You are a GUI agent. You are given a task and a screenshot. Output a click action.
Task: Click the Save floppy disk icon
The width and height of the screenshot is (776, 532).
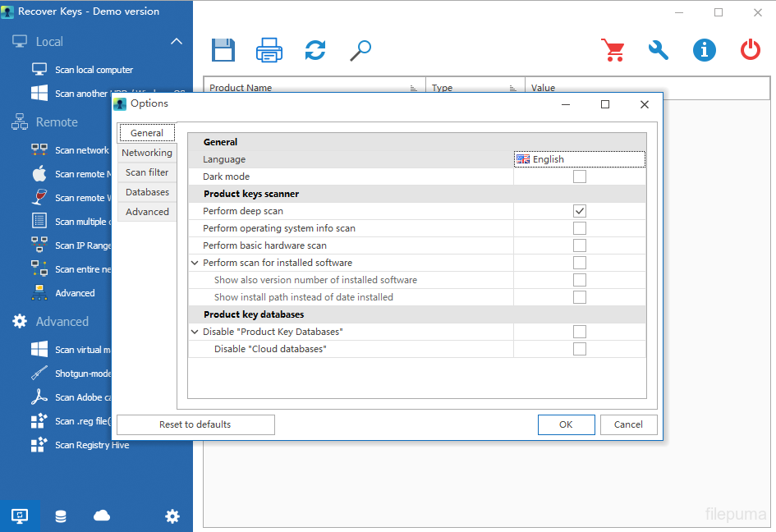223,50
